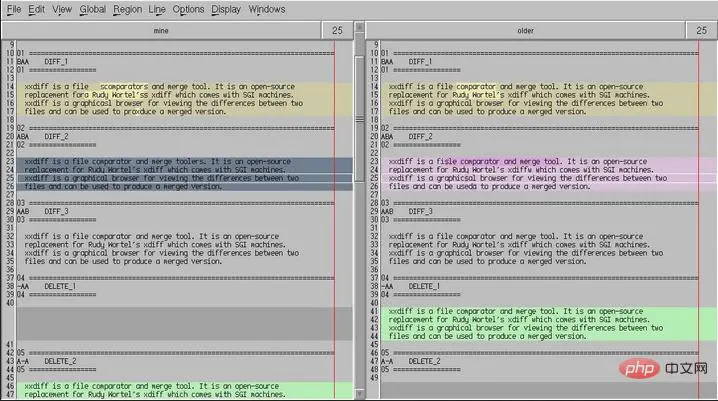The width and height of the screenshot is (718, 401).
Task: Click the right pane line number box
Action: tap(703, 31)
